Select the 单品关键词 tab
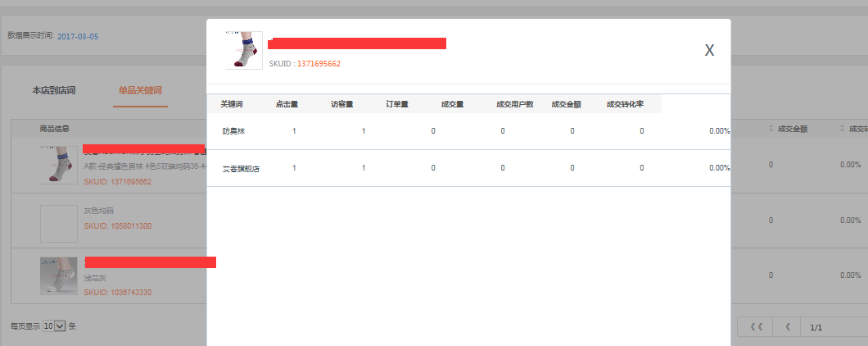The width and height of the screenshot is (868, 346). coord(140,90)
